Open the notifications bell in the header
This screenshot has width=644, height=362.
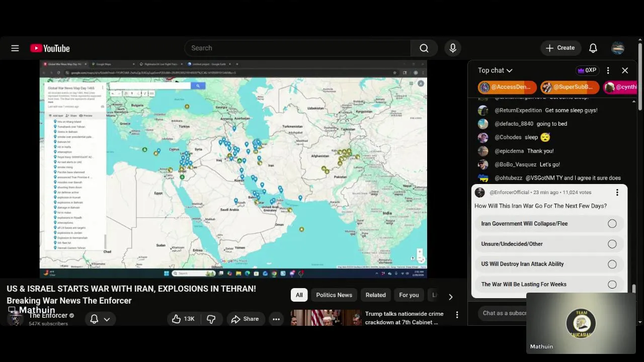(593, 48)
